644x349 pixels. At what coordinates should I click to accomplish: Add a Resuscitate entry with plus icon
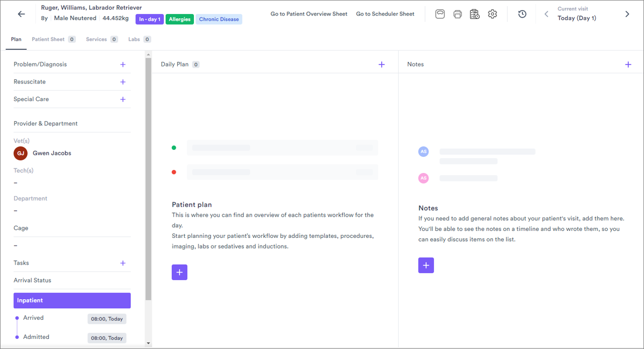pyautogui.click(x=123, y=82)
